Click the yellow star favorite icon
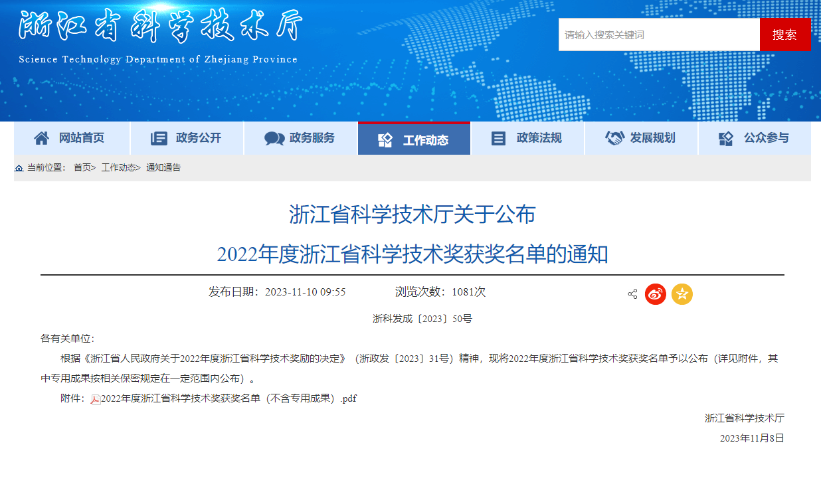Image resolution: width=821 pixels, height=504 pixels. tap(682, 294)
